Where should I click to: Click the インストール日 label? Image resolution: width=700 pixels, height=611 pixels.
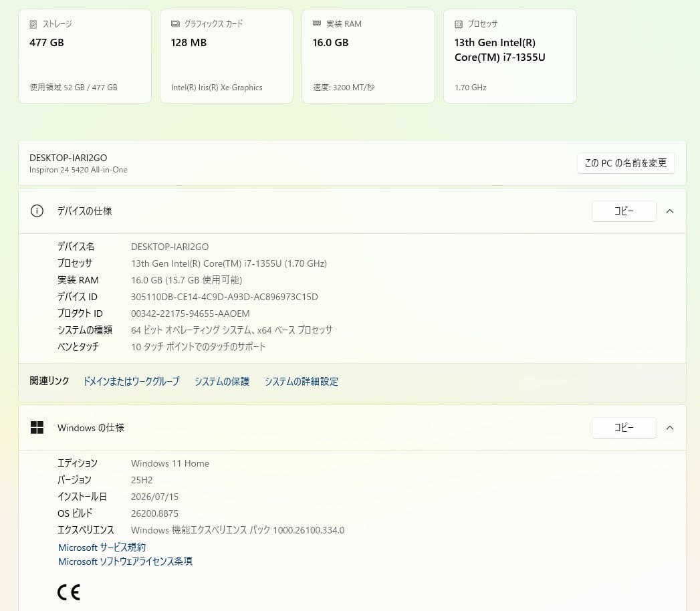[x=82, y=497]
